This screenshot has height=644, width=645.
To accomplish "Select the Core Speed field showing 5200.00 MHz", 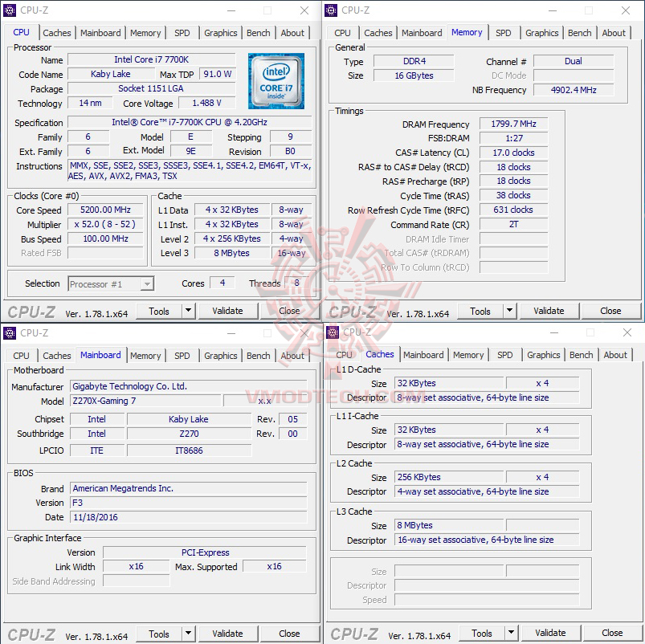I will 105,210.
